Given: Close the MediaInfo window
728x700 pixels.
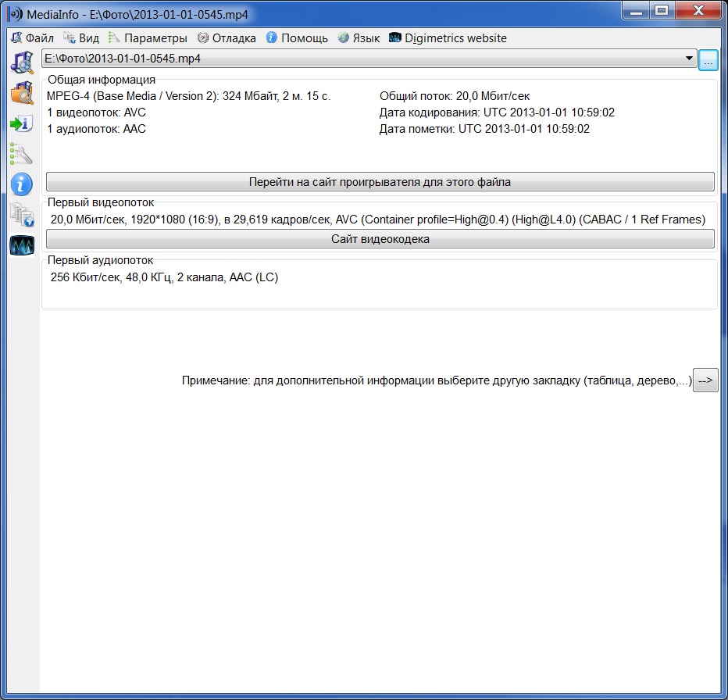Looking at the screenshot, I should [698, 11].
